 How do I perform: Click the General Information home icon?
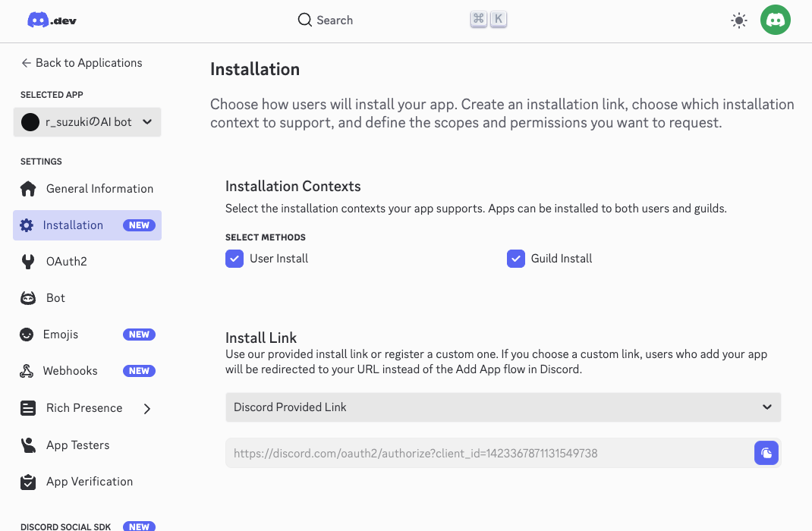(28, 189)
